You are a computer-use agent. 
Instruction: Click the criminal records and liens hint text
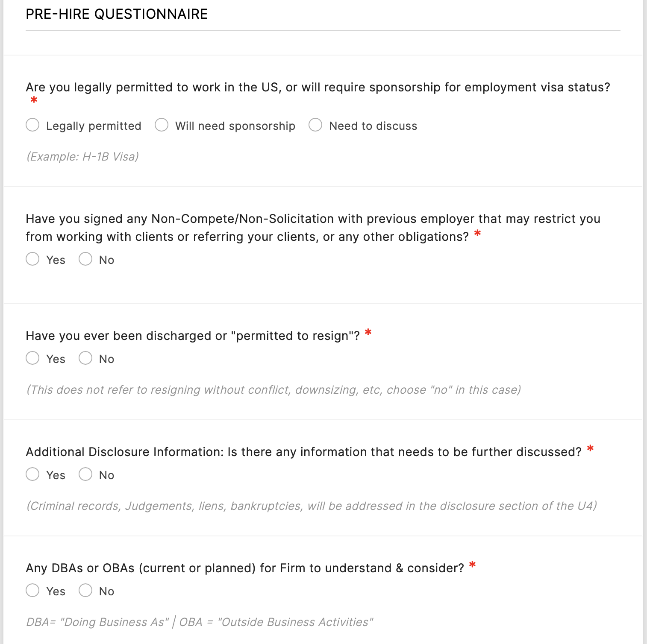click(x=312, y=506)
